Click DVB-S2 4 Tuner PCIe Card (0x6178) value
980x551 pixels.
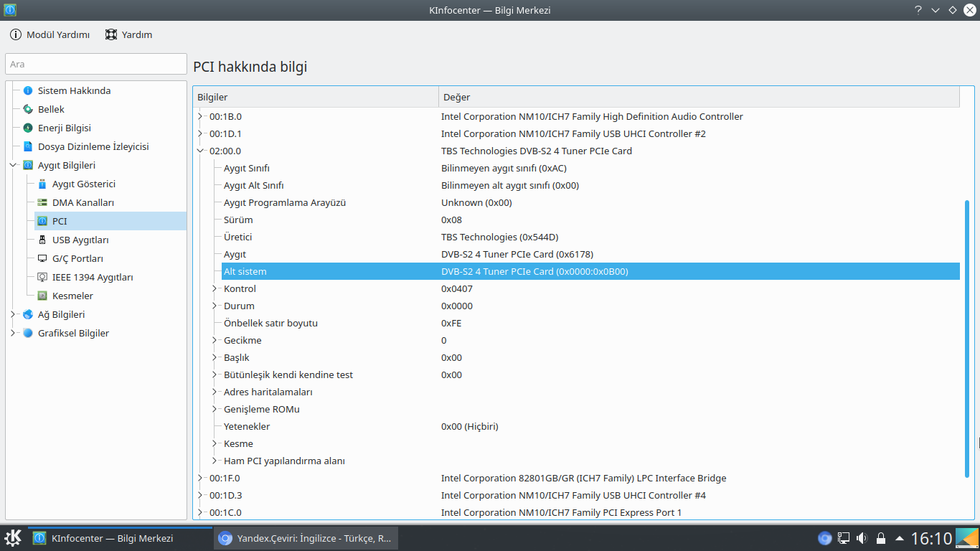(x=517, y=254)
